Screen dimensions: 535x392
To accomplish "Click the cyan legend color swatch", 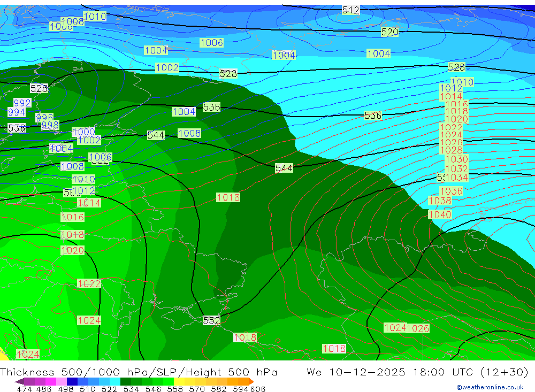I will (115, 381).
